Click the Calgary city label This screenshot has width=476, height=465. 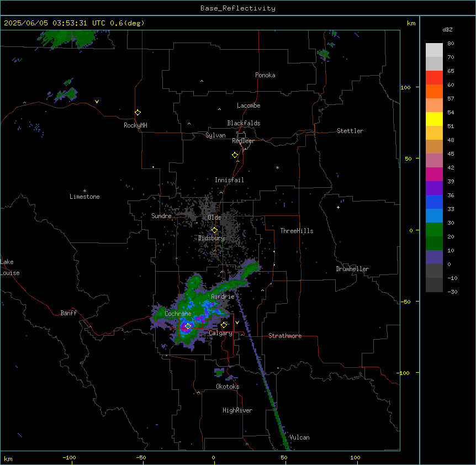(x=221, y=333)
